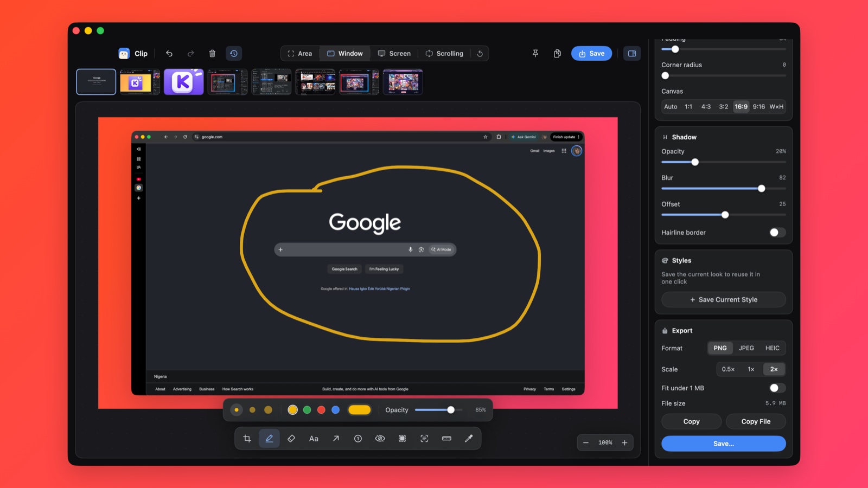Viewport: 868px width, 488px height.
Task: Select the Crop tool
Action: (x=247, y=439)
